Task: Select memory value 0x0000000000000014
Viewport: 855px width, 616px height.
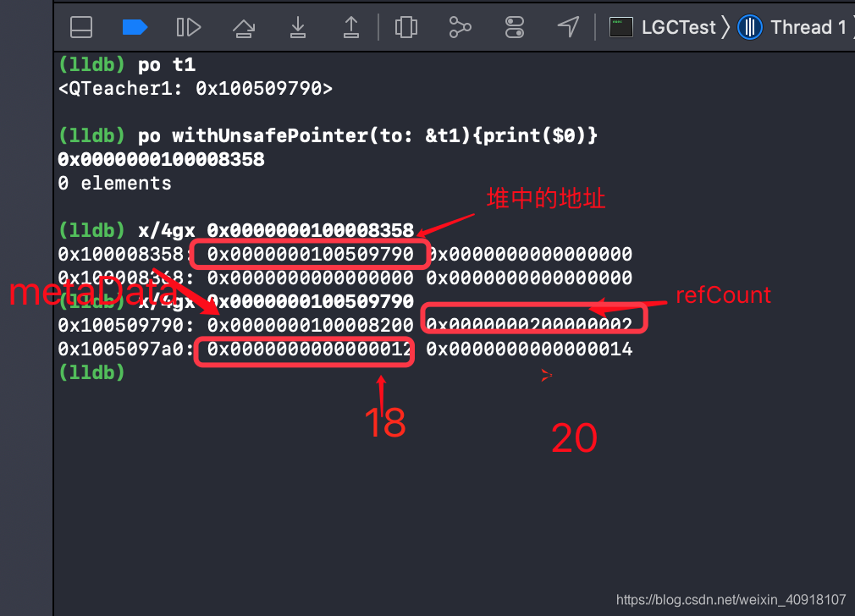Action: click(x=529, y=349)
